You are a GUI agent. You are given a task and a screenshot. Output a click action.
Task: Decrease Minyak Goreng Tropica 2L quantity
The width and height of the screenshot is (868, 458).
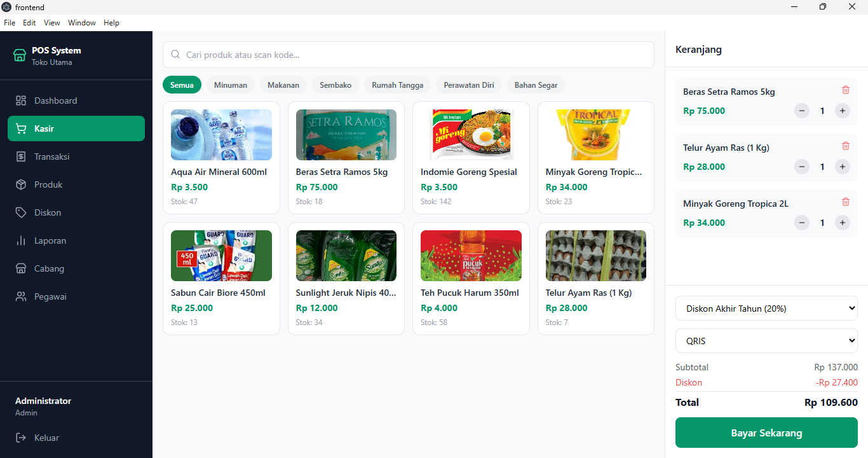point(802,223)
